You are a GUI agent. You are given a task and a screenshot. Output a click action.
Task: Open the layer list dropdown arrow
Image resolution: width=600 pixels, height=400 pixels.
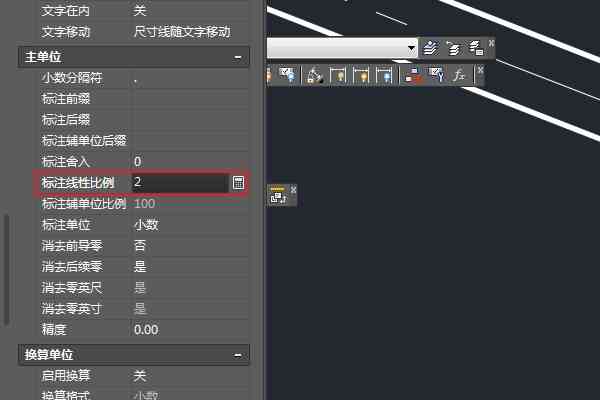click(411, 48)
